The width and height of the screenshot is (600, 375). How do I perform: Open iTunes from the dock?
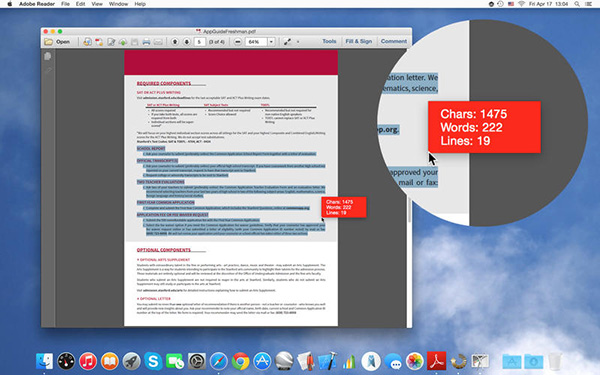click(88, 361)
